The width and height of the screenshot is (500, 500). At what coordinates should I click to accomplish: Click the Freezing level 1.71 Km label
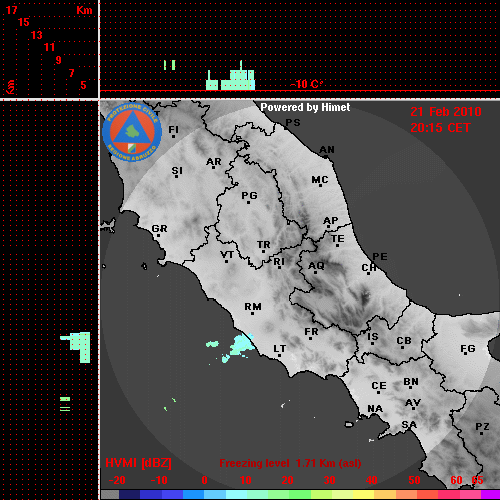[x=290, y=463]
